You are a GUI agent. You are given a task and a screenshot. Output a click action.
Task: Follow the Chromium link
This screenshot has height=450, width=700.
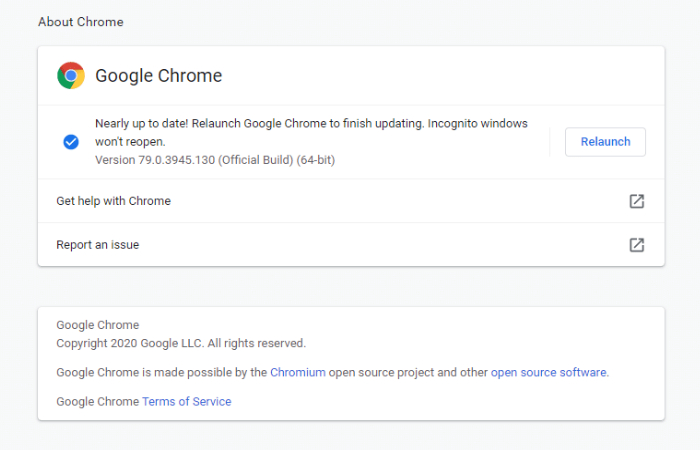click(298, 372)
